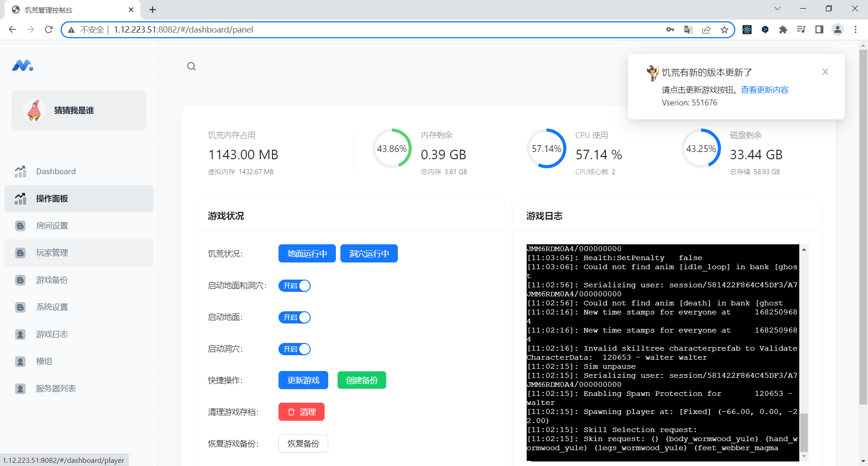Click the 房间设置 sidebar icon
868x466 pixels.
click(20, 226)
